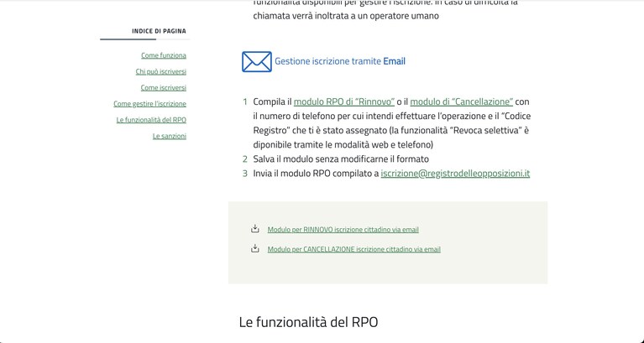Navigate to 'Le sanzioni' section link
The height and width of the screenshot is (343, 644).
(x=170, y=136)
